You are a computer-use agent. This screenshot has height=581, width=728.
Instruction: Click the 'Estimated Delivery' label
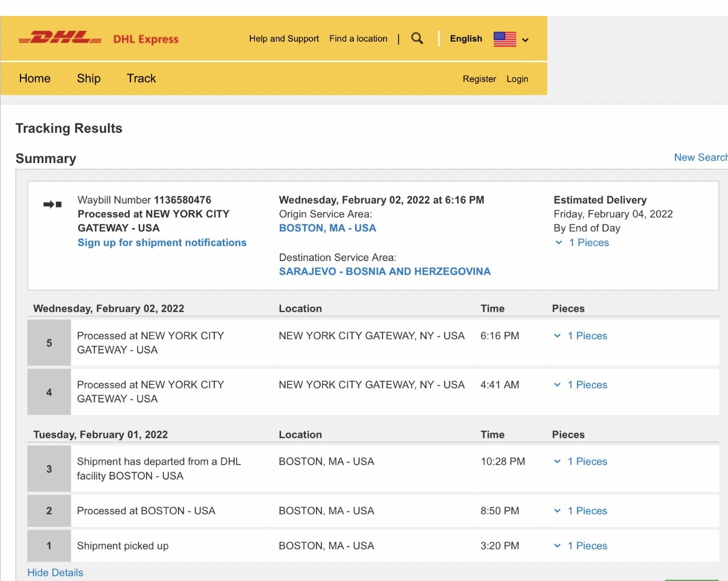(x=600, y=200)
